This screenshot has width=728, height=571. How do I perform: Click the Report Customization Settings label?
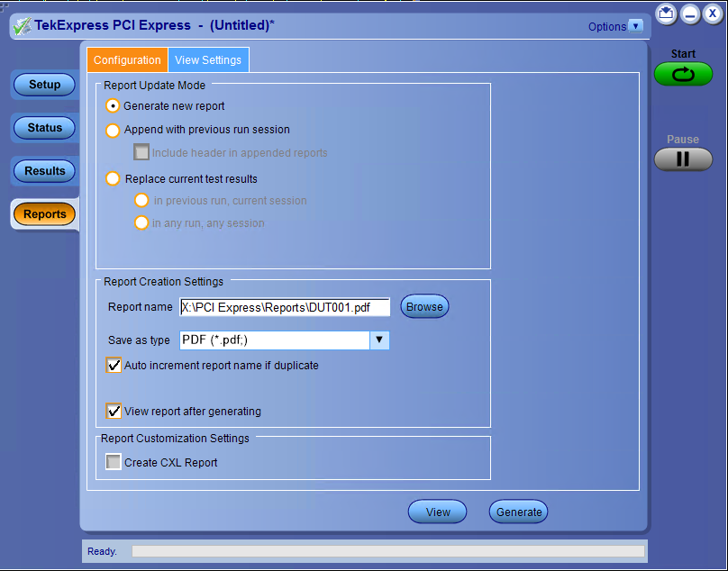pyautogui.click(x=175, y=439)
